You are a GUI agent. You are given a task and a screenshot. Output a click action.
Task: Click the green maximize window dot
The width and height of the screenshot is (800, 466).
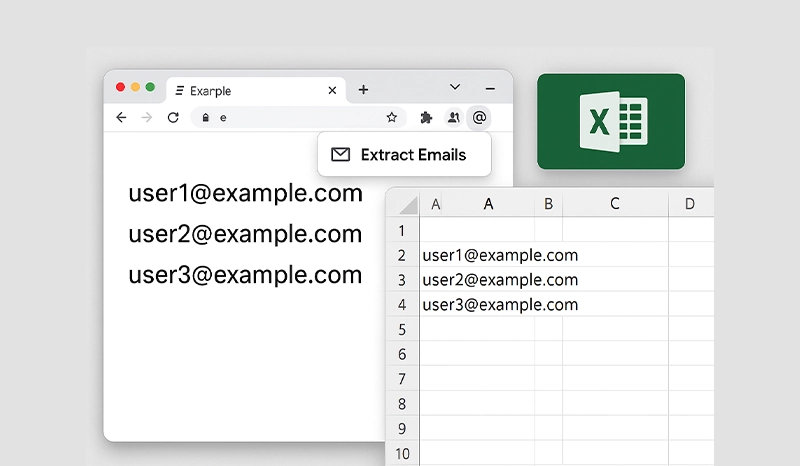(150, 87)
